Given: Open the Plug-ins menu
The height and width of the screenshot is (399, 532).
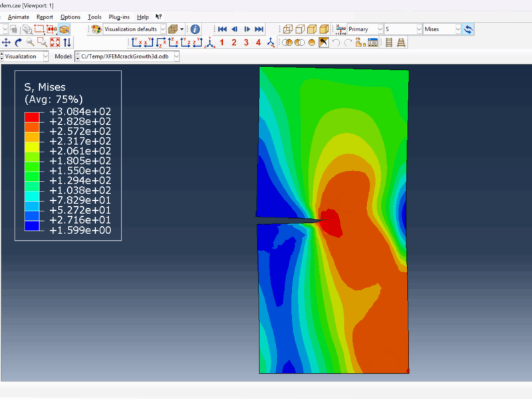Looking at the screenshot, I should 119,17.
